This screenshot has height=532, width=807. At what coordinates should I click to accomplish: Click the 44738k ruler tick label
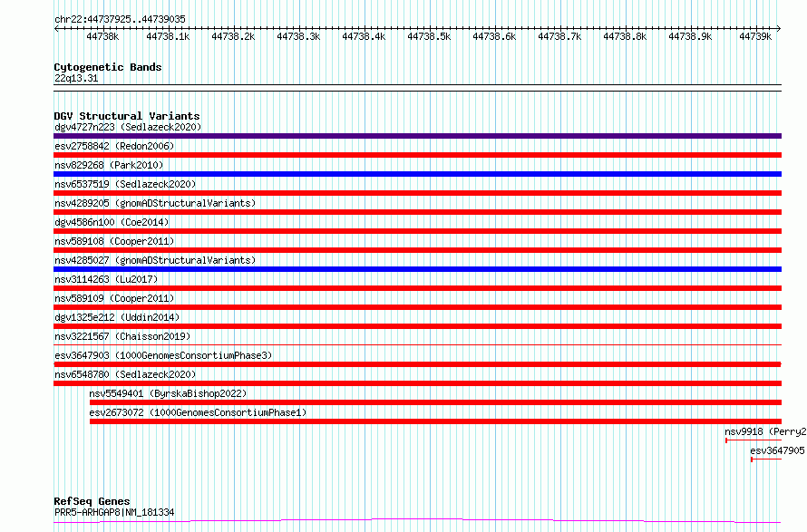(x=102, y=36)
